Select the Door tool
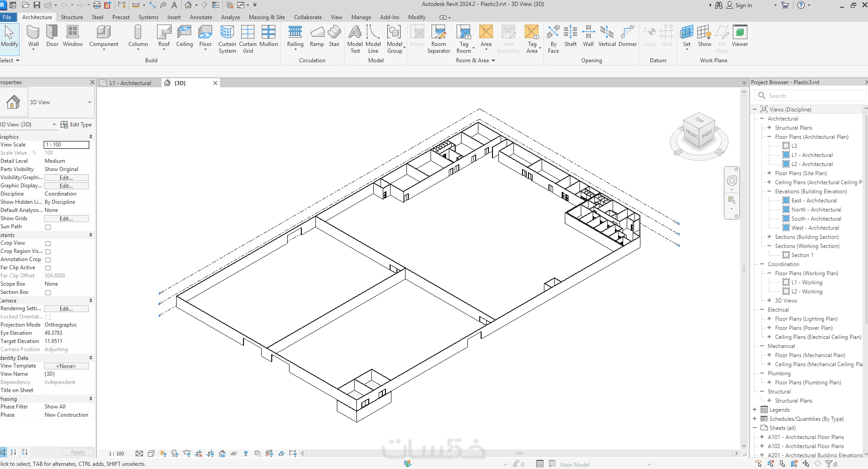 [52, 36]
